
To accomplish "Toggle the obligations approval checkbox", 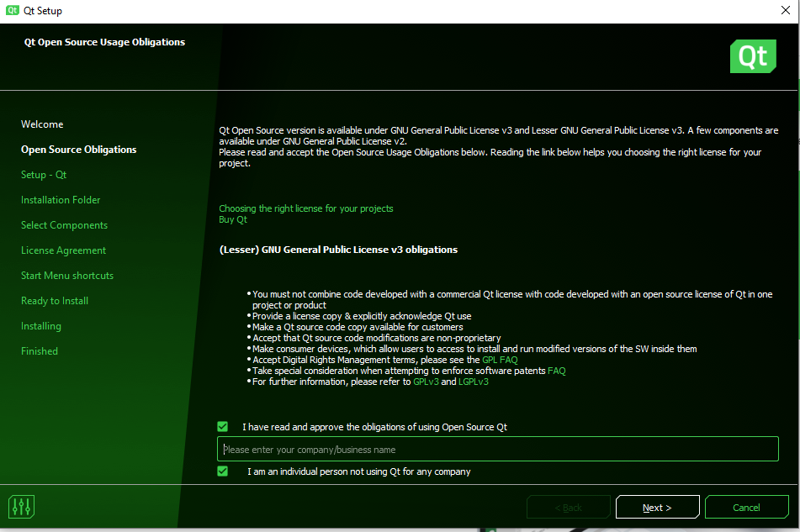I will point(222,426).
